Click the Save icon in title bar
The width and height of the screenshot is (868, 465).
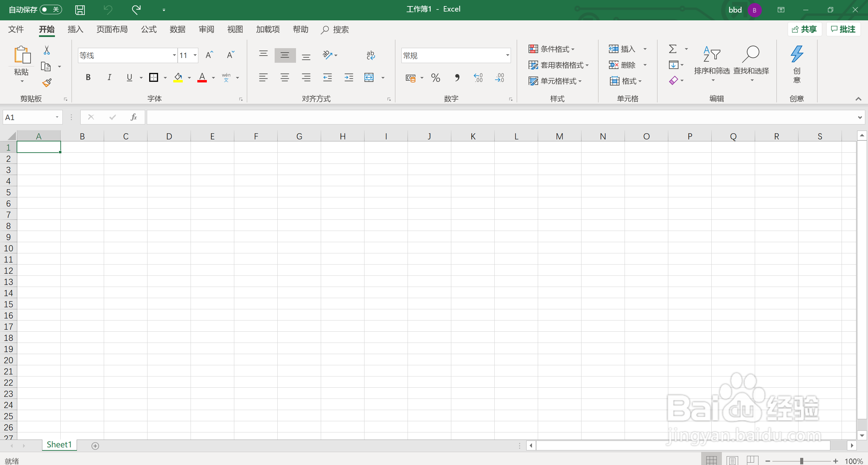tap(80, 10)
